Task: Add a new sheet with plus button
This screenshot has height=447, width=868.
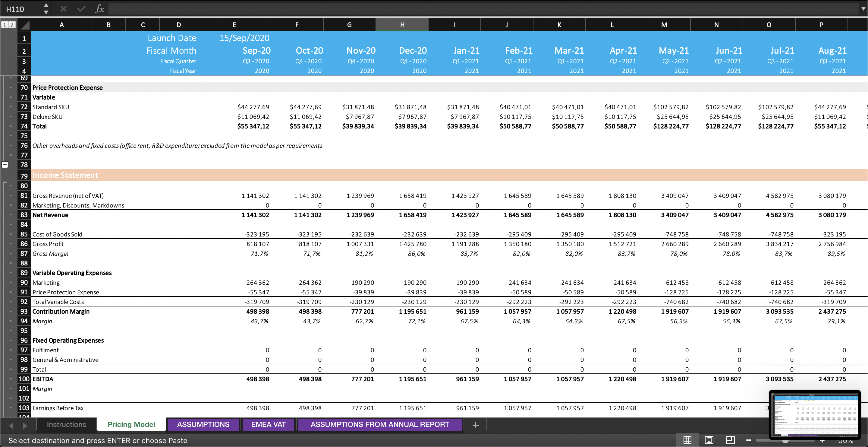Action: click(x=476, y=425)
